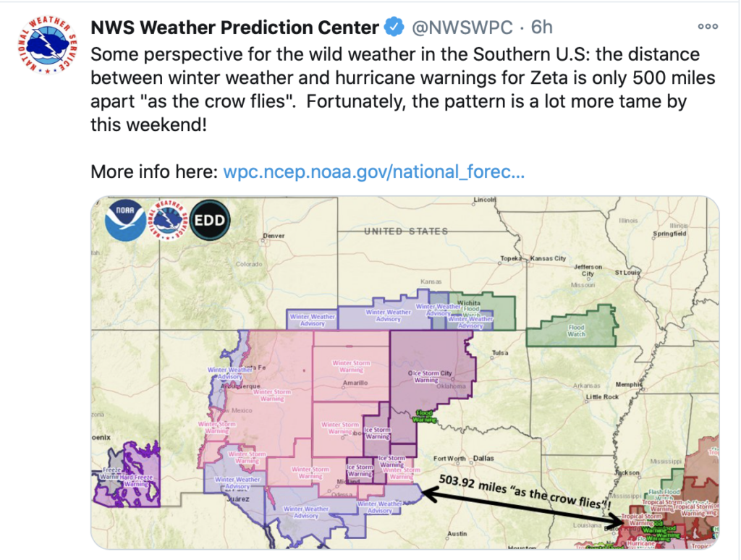Open the embedded weather map image
Image resolution: width=741 pixels, height=560 pixels.
tap(405, 373)
